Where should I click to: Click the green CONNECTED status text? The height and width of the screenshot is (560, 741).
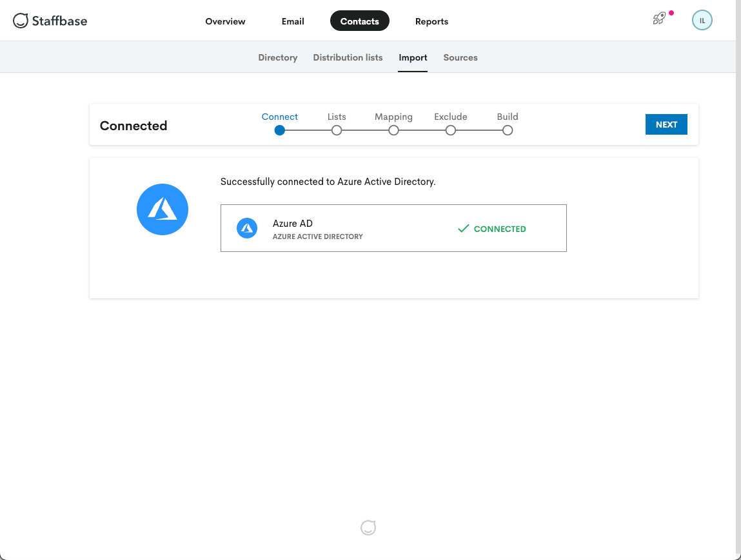500,229
